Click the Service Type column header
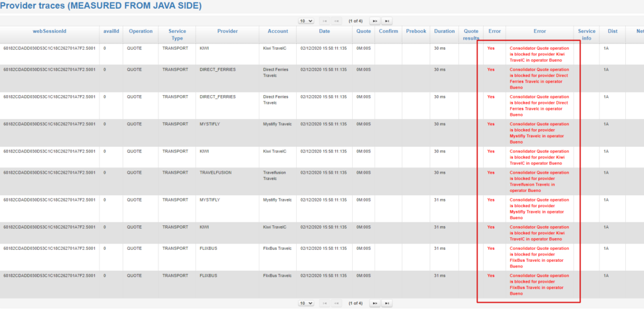The image size is (644, 311). [177, 35]
